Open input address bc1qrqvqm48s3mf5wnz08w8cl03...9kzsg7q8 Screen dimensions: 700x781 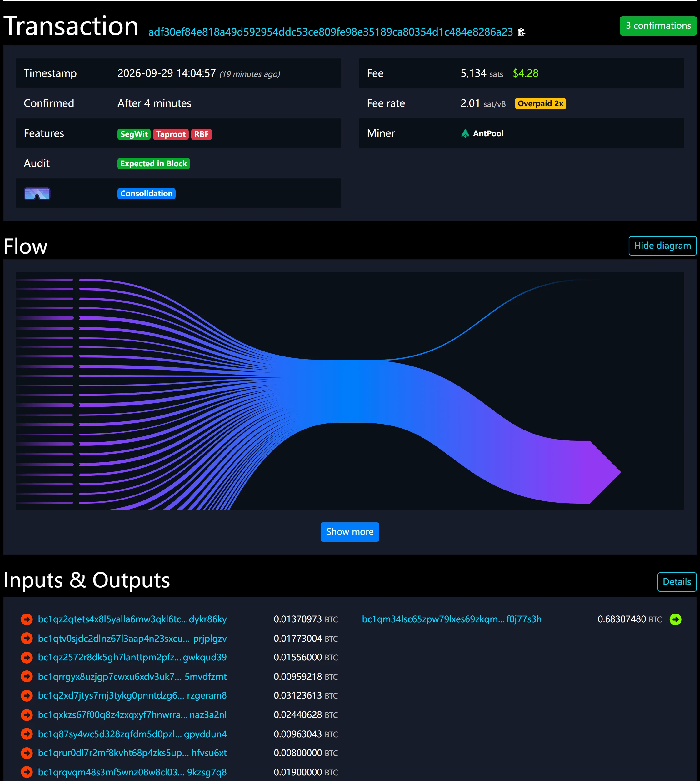point(132,772)
